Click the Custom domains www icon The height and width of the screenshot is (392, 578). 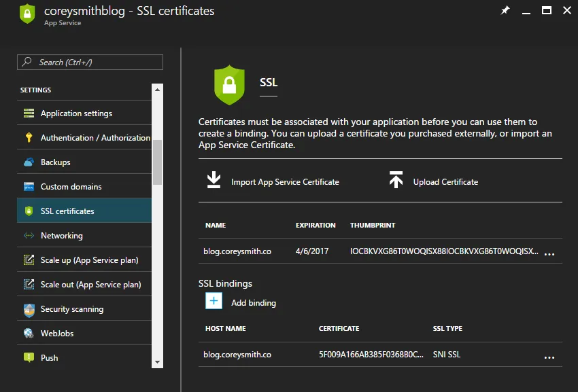29,186
